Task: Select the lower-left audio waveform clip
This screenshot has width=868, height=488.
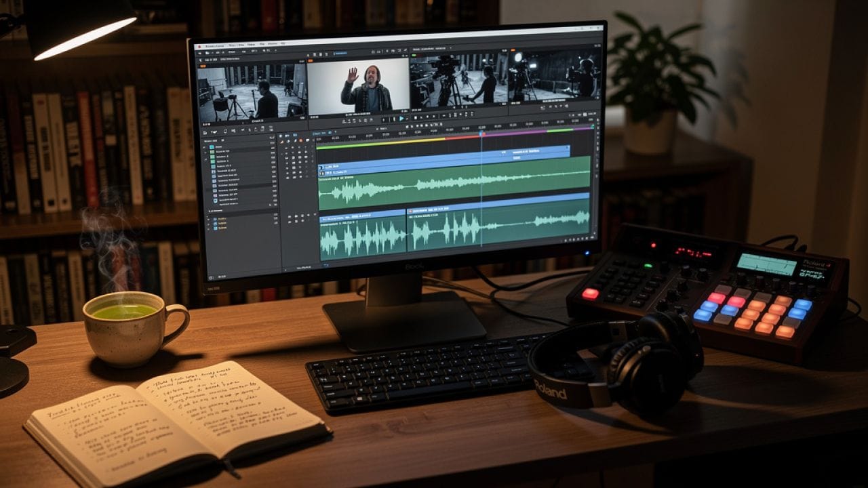Action: coord(362,235)
